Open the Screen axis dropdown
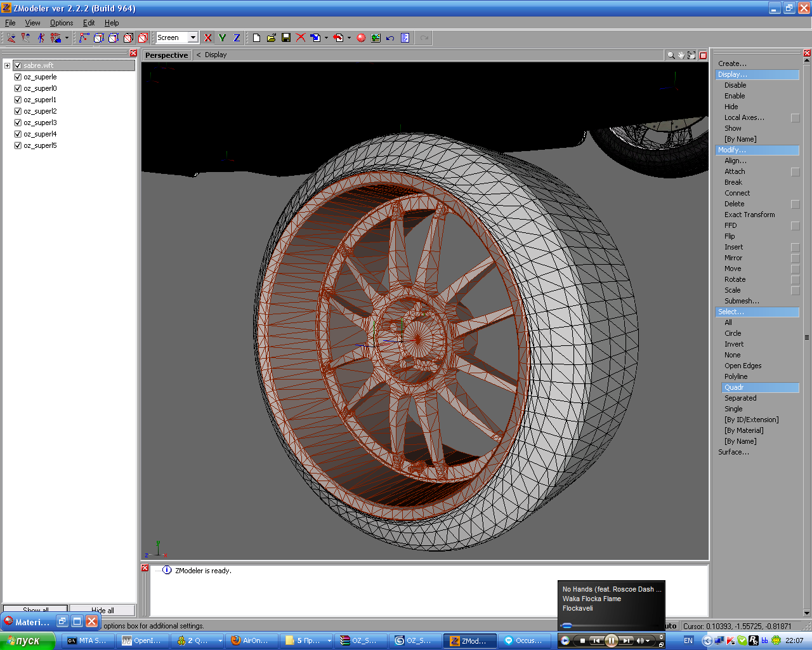812x650 pixels. coord(193,37)
